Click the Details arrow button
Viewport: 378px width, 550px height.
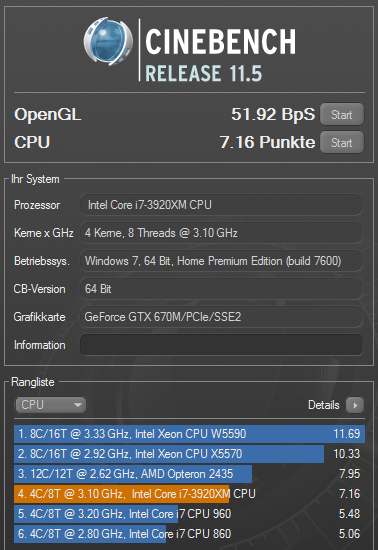[355, 405]
